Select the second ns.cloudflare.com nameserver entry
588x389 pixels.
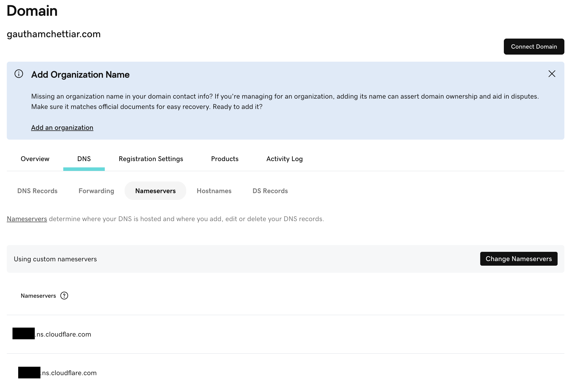[x=57, y=373]
